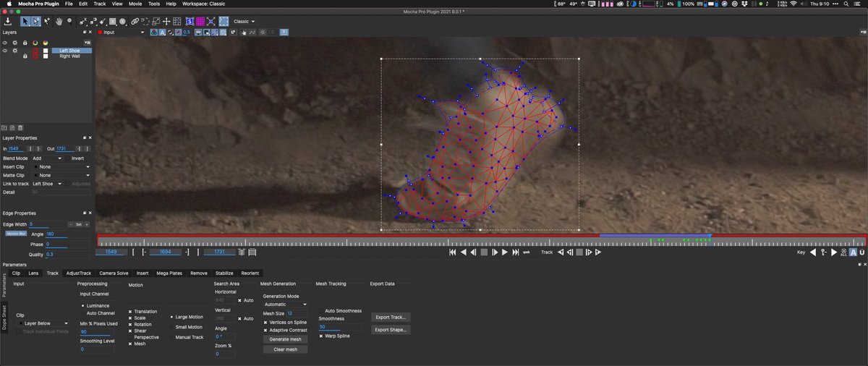The height and width of the screenshot is (366, 868).
Task: Switch to the Camera Solve tab
Action: (114, 273)
